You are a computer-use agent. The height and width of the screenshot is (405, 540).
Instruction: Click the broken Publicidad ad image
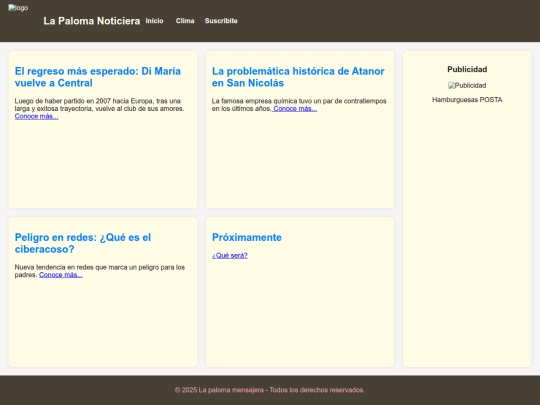click(x=467, y=85)
